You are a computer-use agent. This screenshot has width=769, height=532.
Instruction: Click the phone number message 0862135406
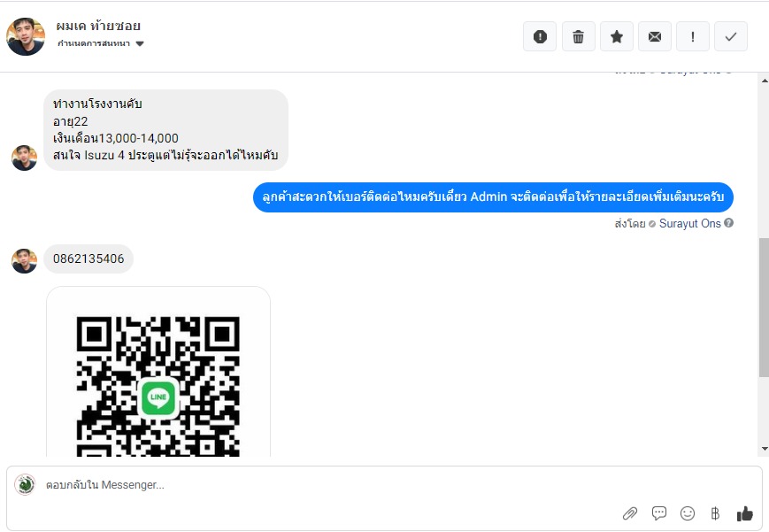(88, 258)
